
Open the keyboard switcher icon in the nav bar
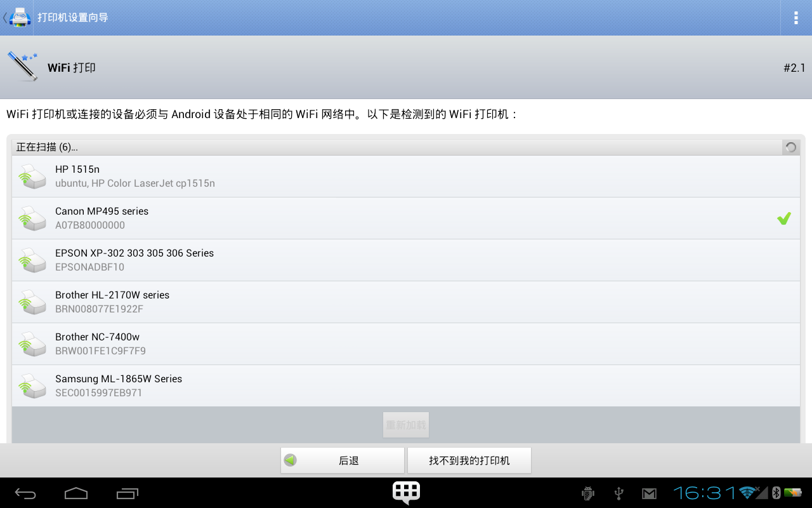click(406, 492)
